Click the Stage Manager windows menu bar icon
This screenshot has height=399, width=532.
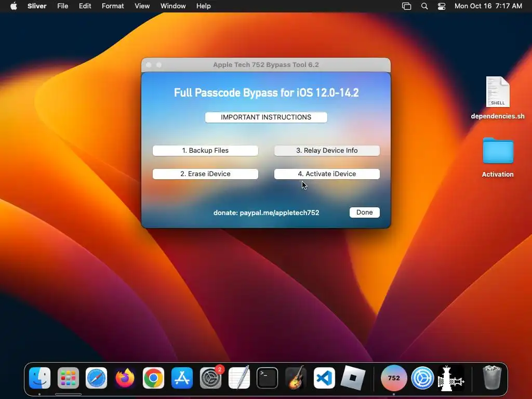tap(406, 6)
